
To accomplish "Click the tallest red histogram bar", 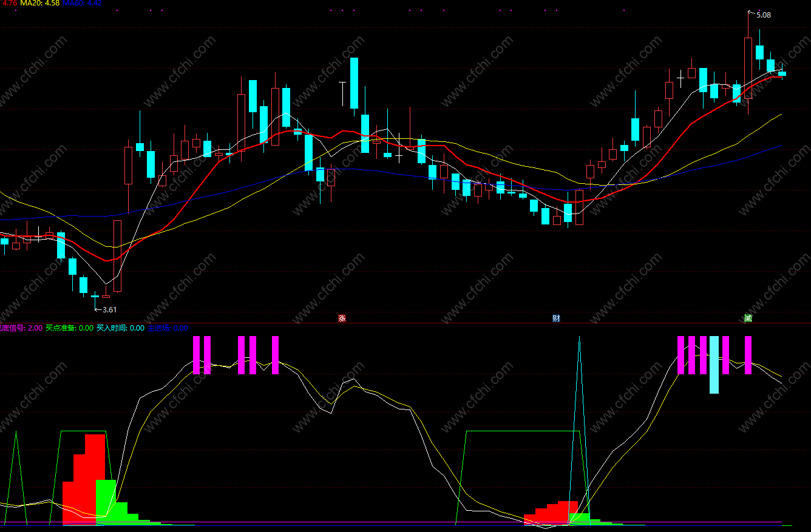I will [95, 479].
